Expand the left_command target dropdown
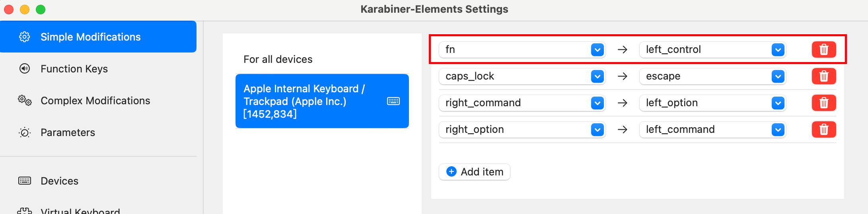 pyautogui.click(x=778, y=130)
